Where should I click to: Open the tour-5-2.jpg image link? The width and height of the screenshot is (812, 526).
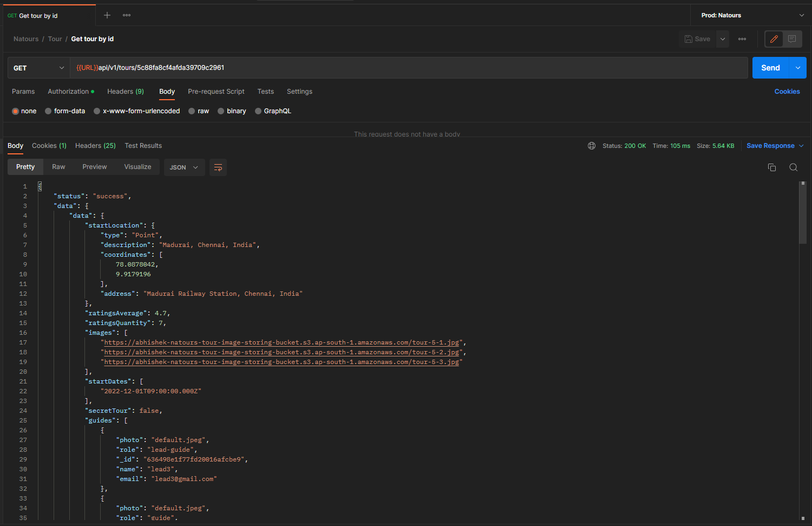pos(281,352)
